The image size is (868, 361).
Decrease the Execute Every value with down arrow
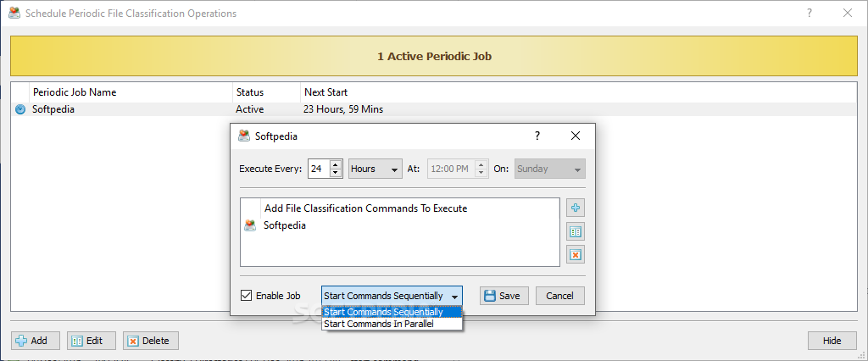click(x=335, y=174)
